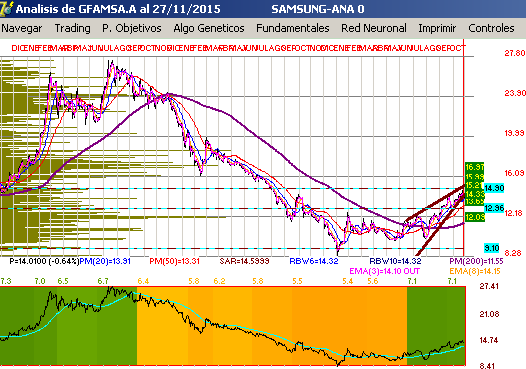526x369 pixels.
Task: Click the SAMSUNG-ANA 0 title text
Action: coord(318,9)
